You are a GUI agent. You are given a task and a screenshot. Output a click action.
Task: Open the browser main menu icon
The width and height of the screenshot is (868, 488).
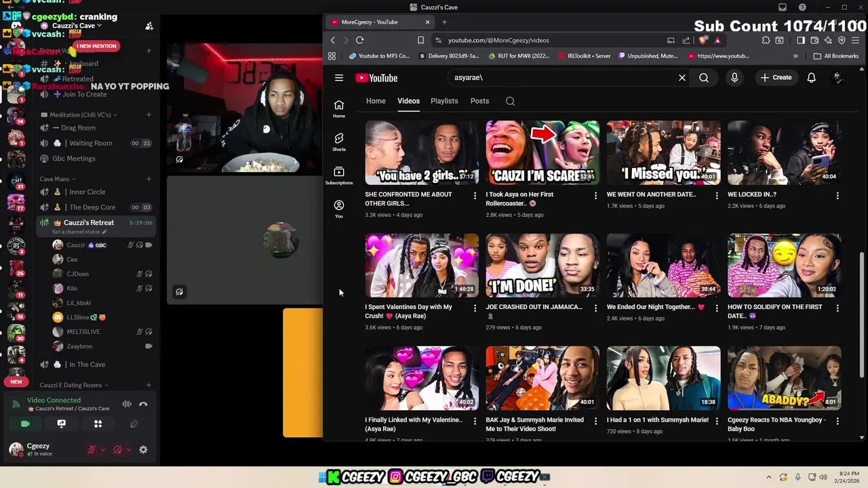(x=854, y=40)
